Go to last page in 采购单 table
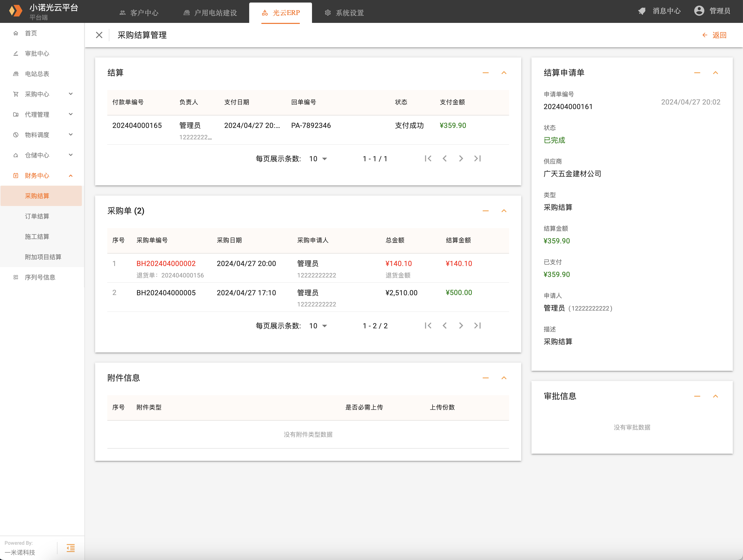Image resolution: width=743 pixels, height=560 pixels. (x=477, y=326)
